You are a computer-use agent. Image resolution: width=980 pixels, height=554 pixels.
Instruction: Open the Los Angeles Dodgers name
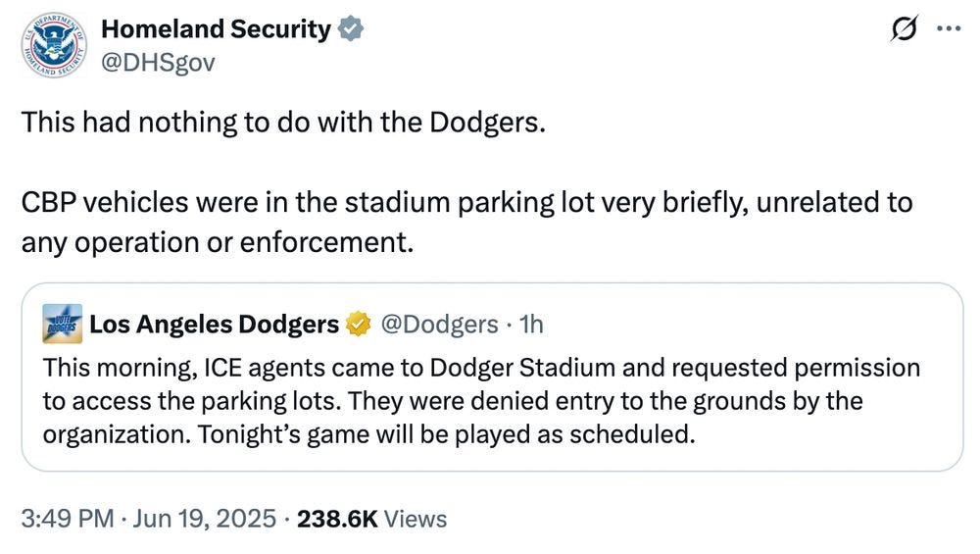point(214,324)
